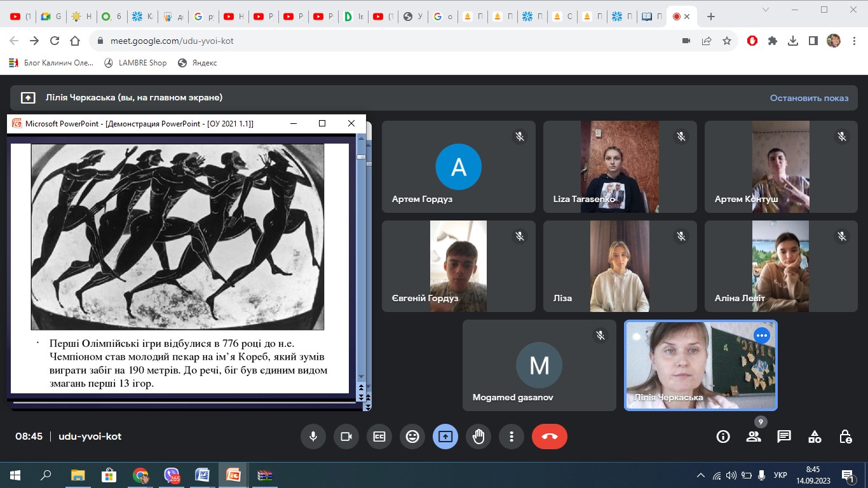Click the browser back arrow
The height and width of the screenshot is (488, 868).
pyautogui.click(x=14, y=41)
